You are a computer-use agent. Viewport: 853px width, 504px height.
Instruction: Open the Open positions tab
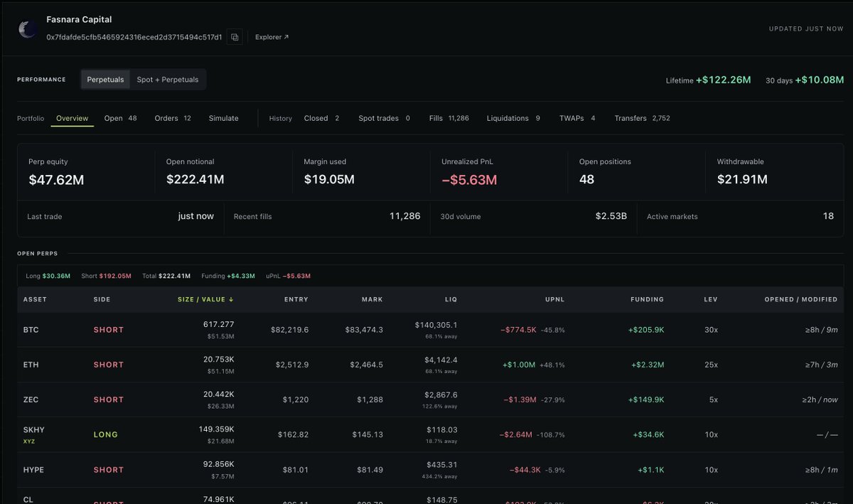click(x=120, y=118)
